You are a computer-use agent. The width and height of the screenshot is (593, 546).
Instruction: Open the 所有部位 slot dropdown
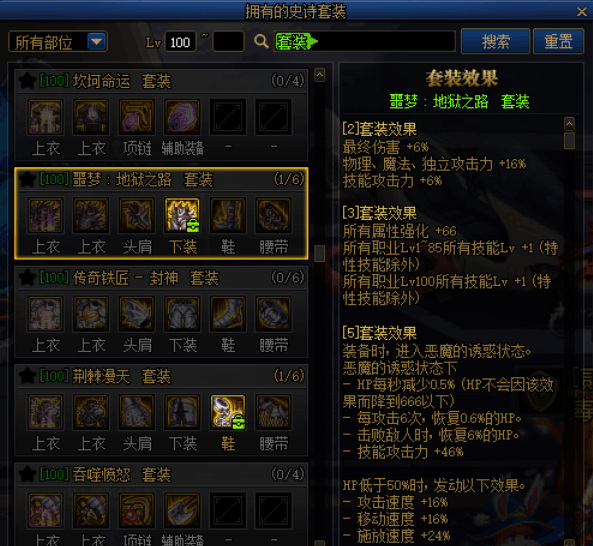[58, 41]
